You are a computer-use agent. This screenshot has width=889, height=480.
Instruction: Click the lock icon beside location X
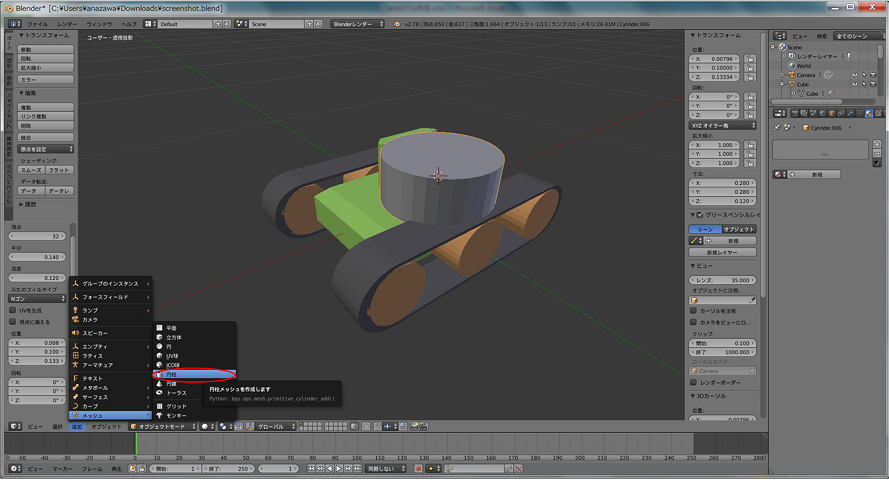coord(751,60)
